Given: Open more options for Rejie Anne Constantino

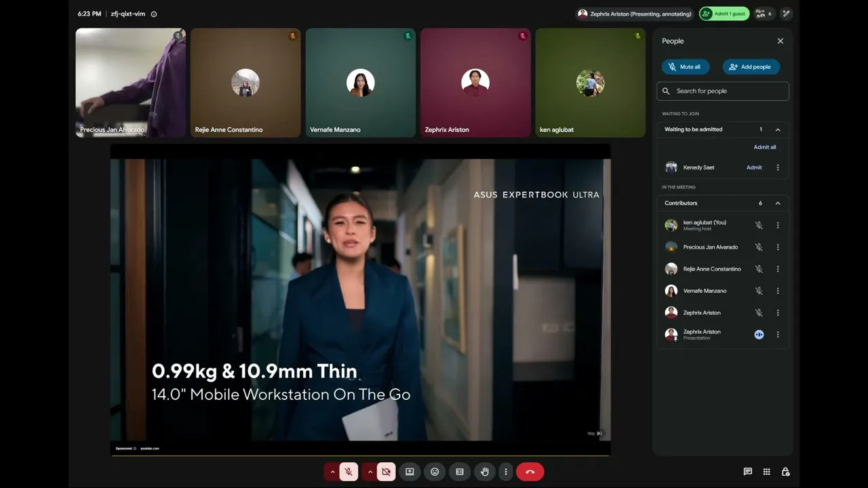Looking at the screenshot, I should (778, 269).
